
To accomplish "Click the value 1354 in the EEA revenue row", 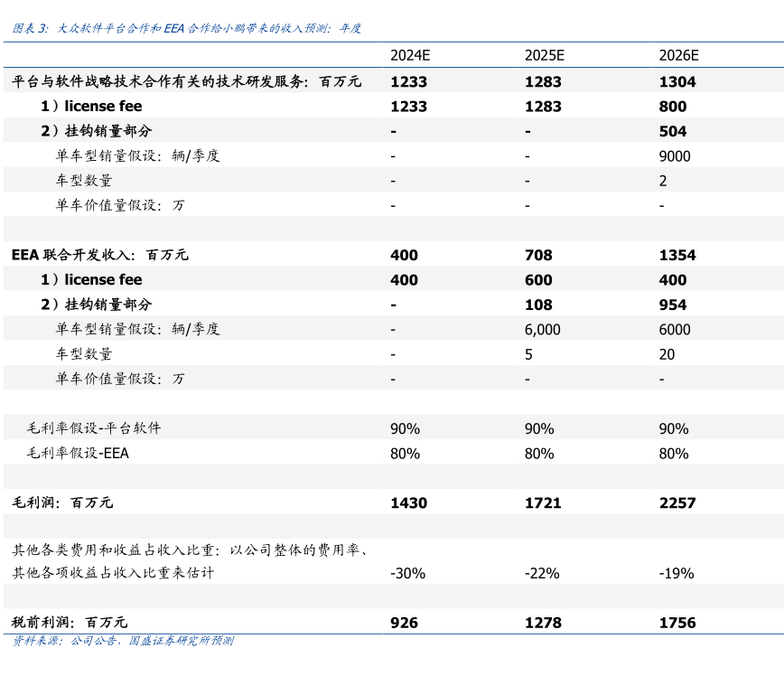I will coord(677,255).
